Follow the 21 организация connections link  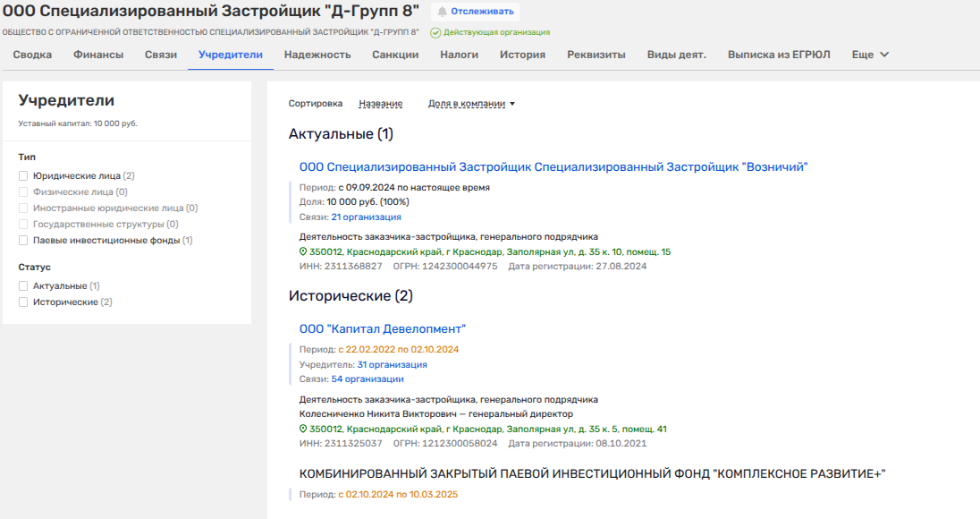point(366,217)
